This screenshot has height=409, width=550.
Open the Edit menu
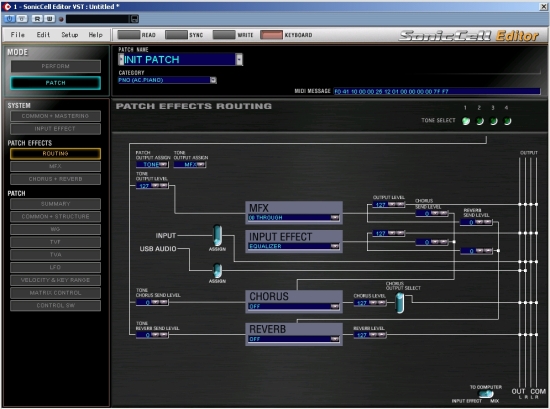click(x=43, y=35)
